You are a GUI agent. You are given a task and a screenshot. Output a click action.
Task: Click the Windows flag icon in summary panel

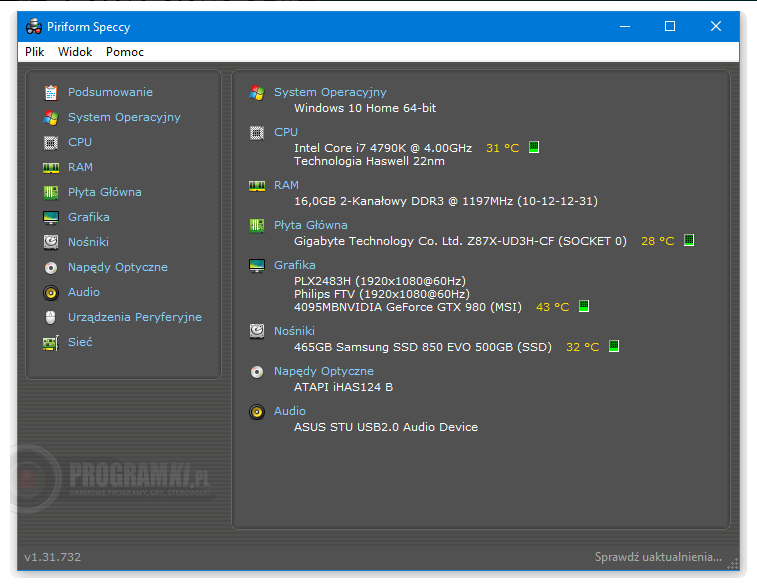(x=257, y=92)
